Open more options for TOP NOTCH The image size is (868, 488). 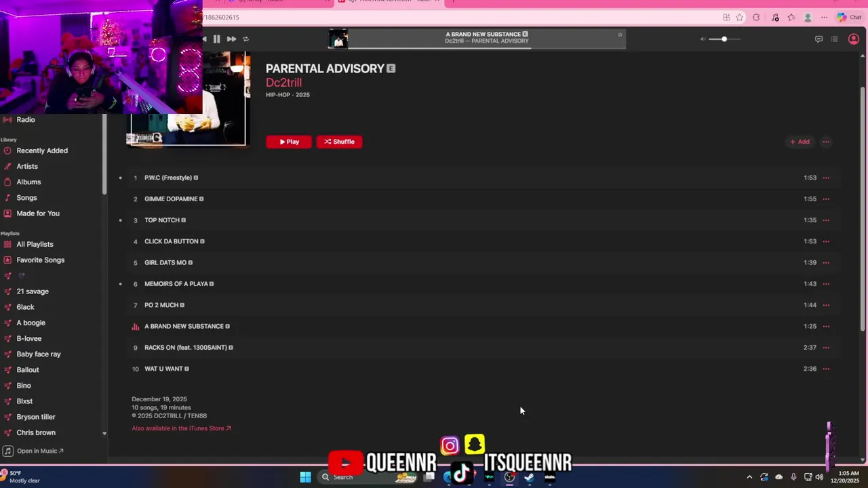tap(826, 220)
